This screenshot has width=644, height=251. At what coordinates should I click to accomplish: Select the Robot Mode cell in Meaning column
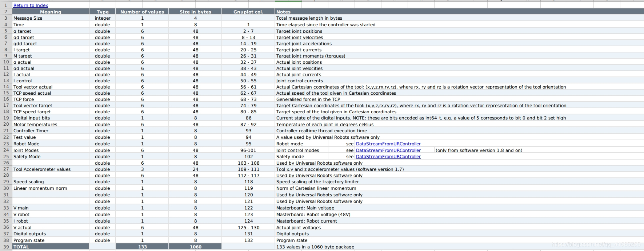point(51,144)
